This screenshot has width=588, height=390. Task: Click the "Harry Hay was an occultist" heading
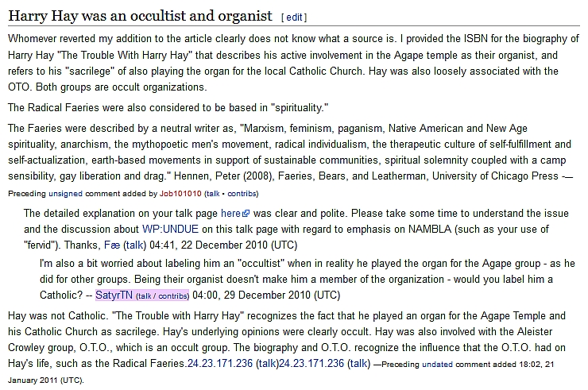point(140,16)
